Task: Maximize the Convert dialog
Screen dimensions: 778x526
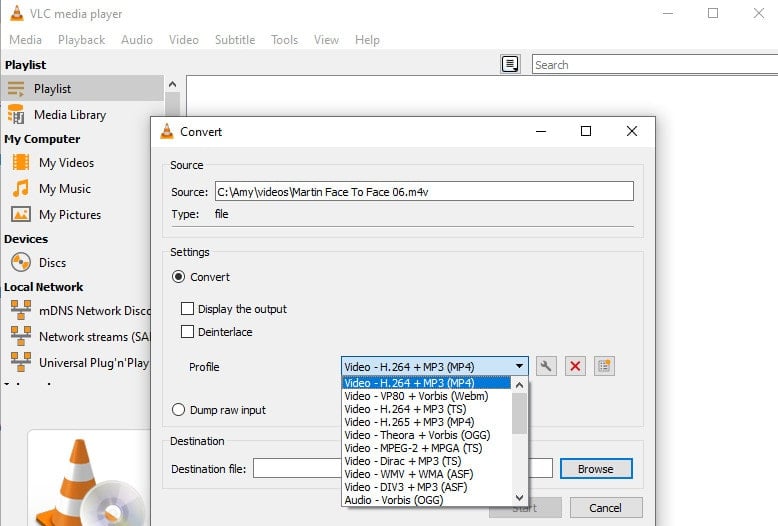Action: (x=586, y=131)
